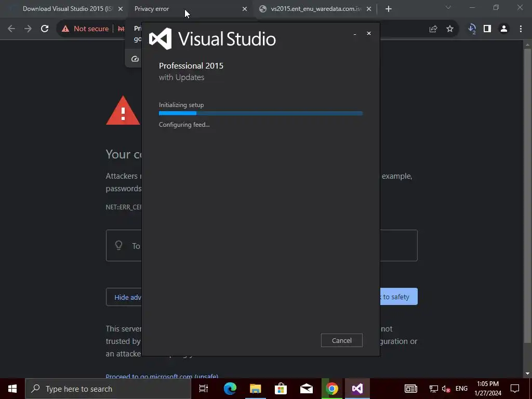Click the 'Initializing setup' label
The image size is (532, 399).
181,105
